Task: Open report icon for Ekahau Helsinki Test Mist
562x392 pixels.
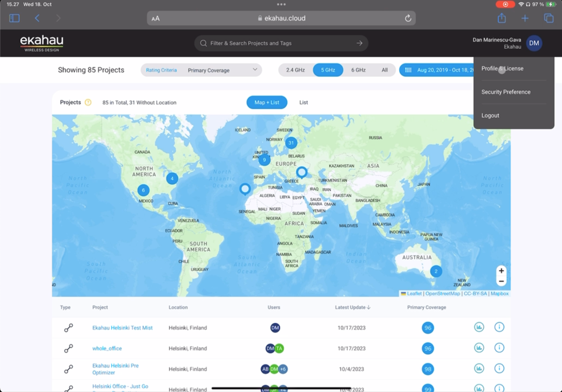Action: tap(479, 327)
